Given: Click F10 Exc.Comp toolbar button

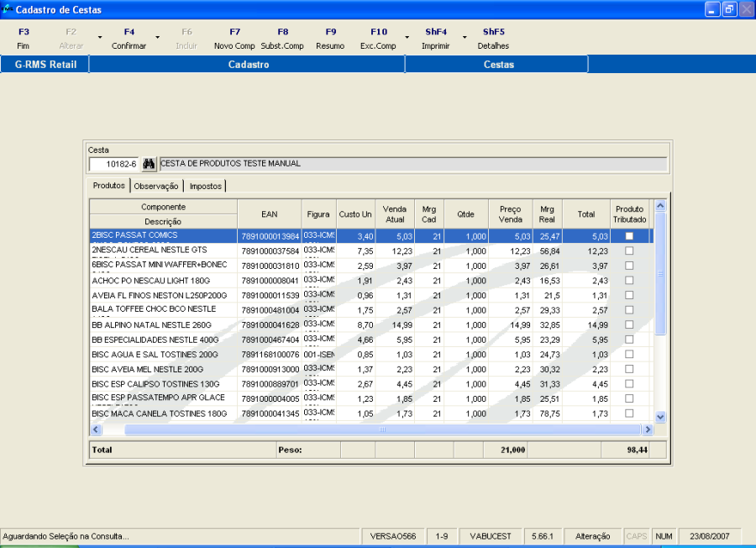Looking at the screenshot, I should click(378, 39).
